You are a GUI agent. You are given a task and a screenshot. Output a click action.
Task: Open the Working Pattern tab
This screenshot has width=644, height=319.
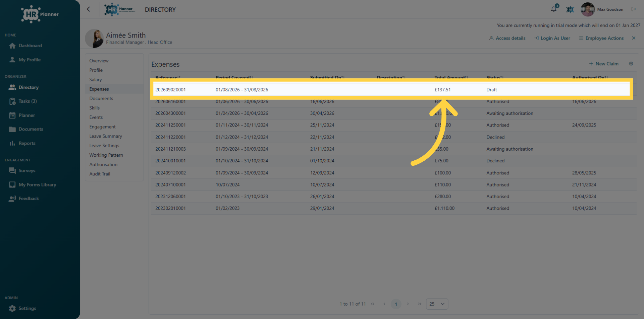[106, 155]
